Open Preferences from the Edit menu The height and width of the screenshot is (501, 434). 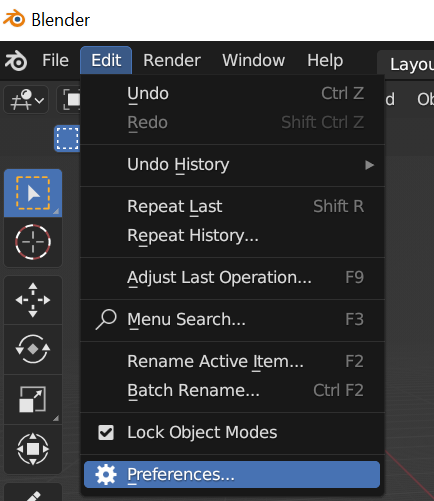point(232,475)
